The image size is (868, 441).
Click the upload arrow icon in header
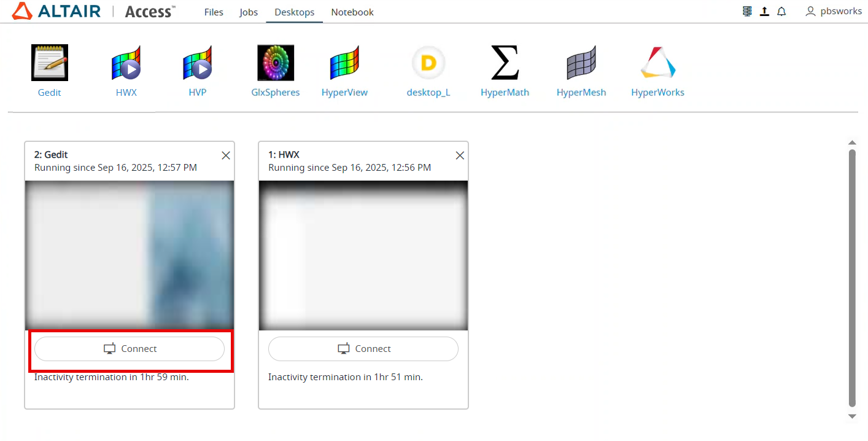pos(764,11)
